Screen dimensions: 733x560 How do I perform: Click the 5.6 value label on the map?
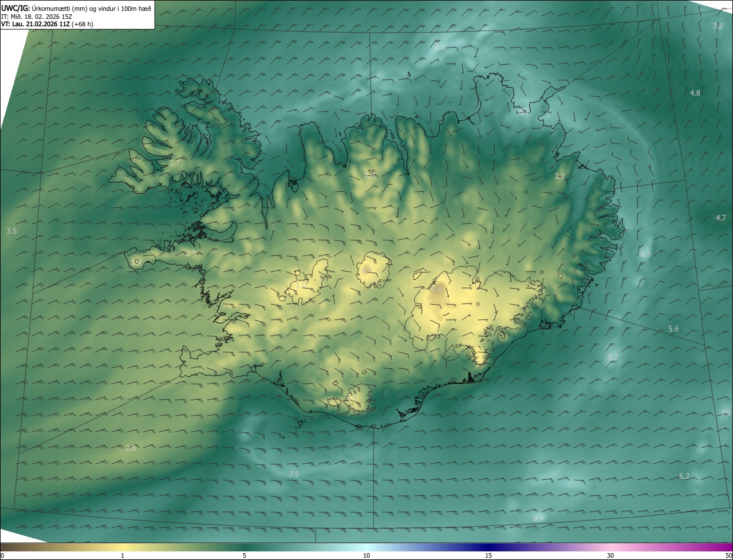point(674,329)
